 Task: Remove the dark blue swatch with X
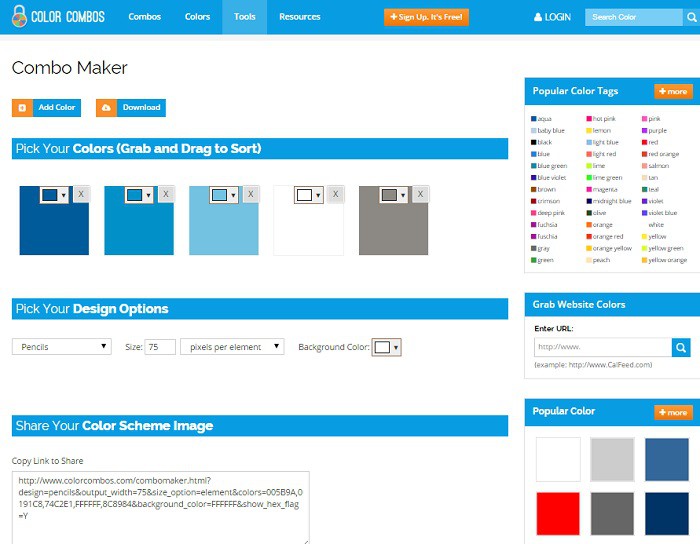[x=81, y=194]
